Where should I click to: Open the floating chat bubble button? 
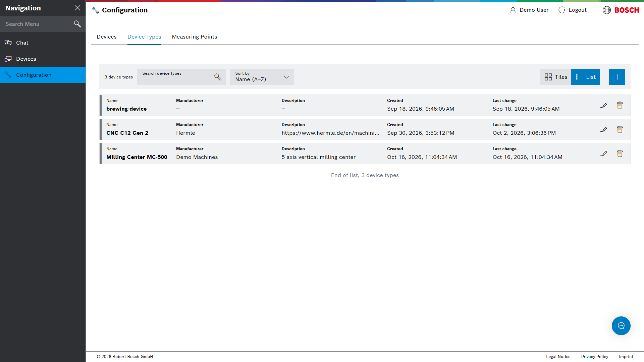621,326
